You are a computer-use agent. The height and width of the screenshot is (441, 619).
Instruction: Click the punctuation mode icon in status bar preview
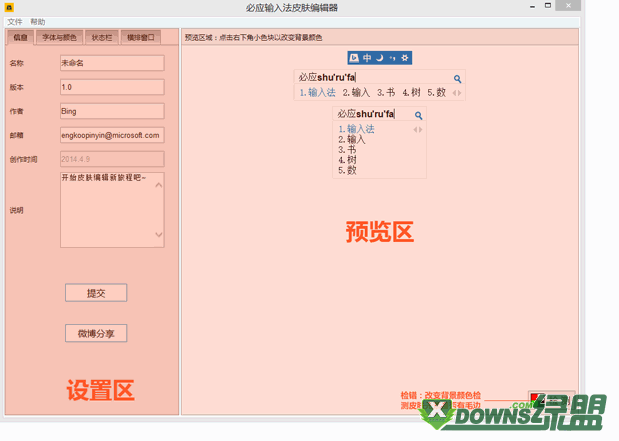click(392, 58)
